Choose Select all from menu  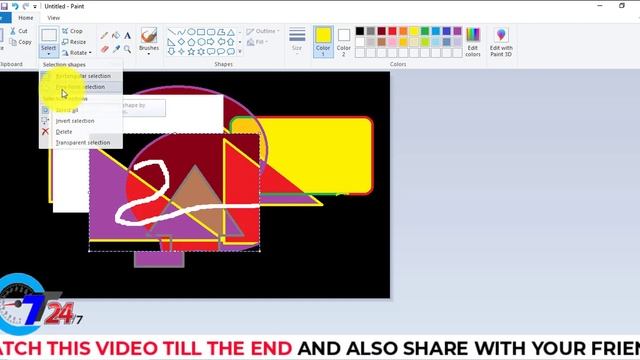pyautogui.click(x=81, y=110)
